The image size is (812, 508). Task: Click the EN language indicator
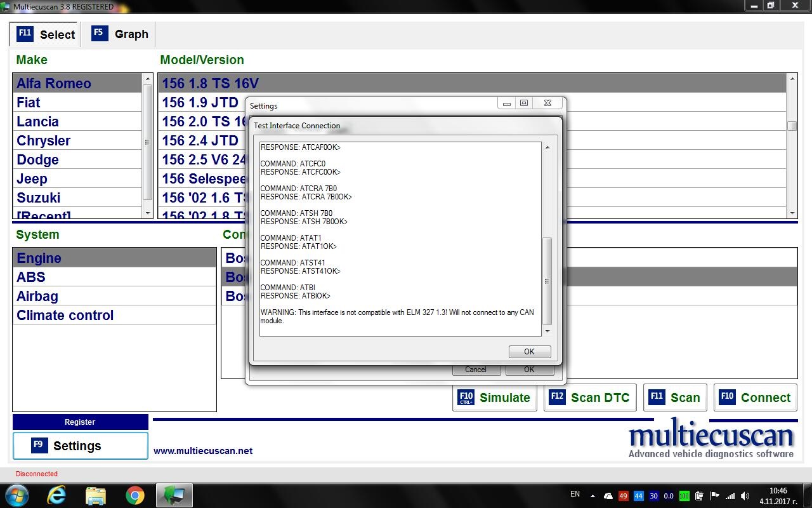click(575, 494)
